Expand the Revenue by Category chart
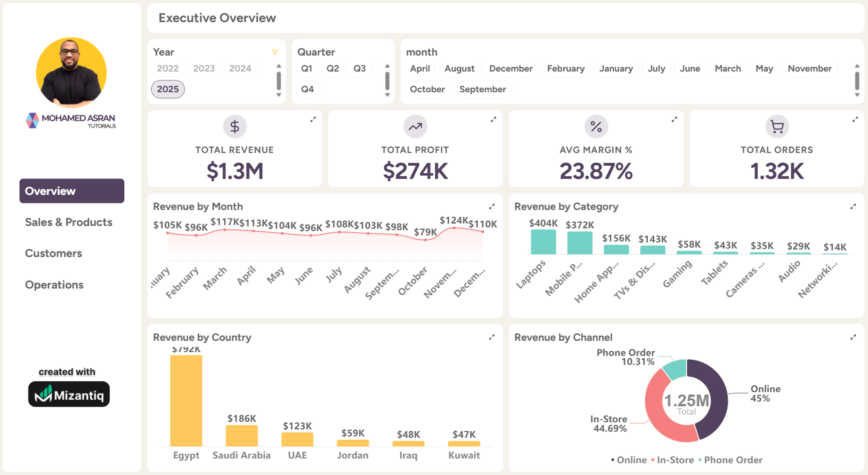The height and width of the screenshot is (475, 868). (x=853, y=207)
